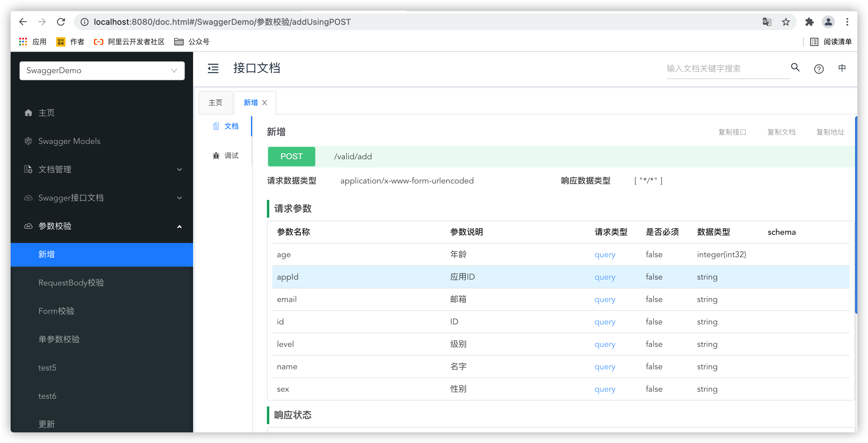Screen dimensions: 868x443
Task: Open the help question mark icon
Action: pos(819,69)
